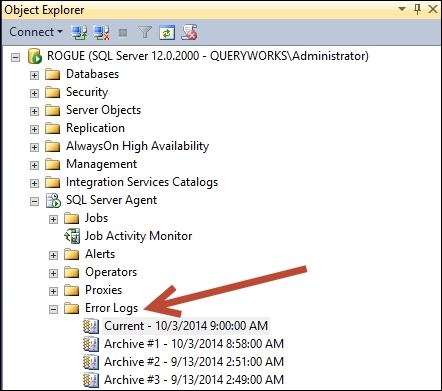Screen dimensions: 442x391
Task: Click the Disconnect server toolbar icon
Action: tap(102, 32)
